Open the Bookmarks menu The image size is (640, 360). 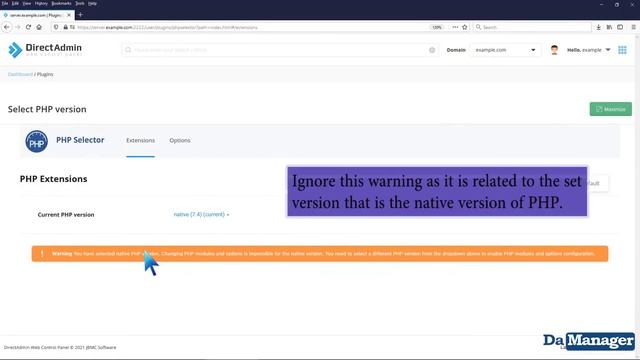tap(61, 3)
